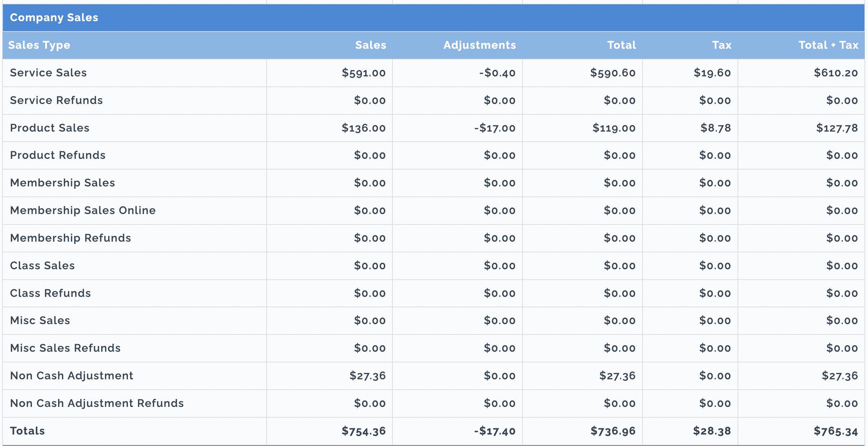Click the -$0.40 adjustment value
This screenshot has width=868, height=446.
(497, 73)
